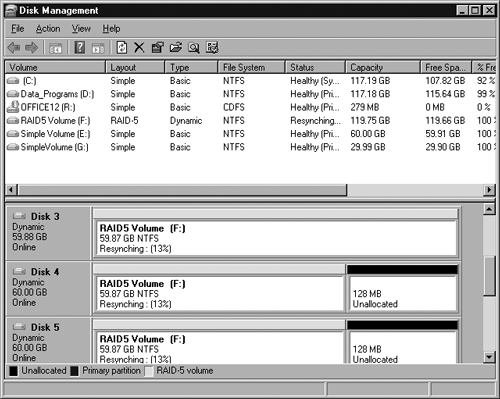The width and height of the screenshot is (500, 399).
Task: Sort by the Status column header
Action: 315,67
